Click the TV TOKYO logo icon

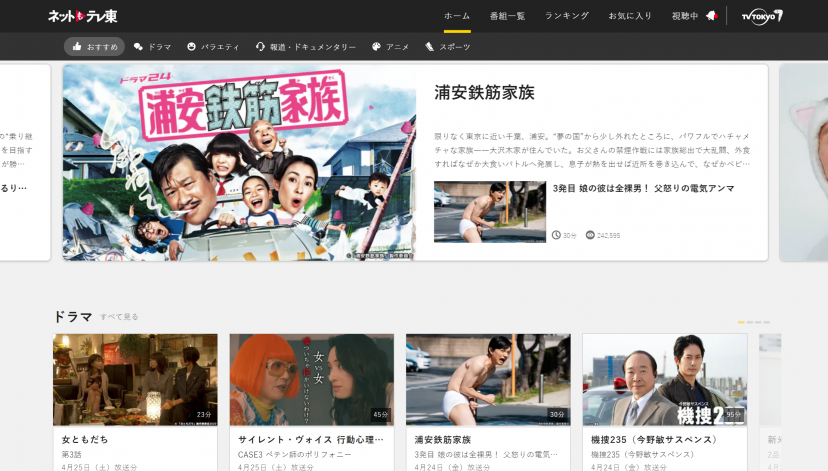pyautogui.click(x=762, y=16)
